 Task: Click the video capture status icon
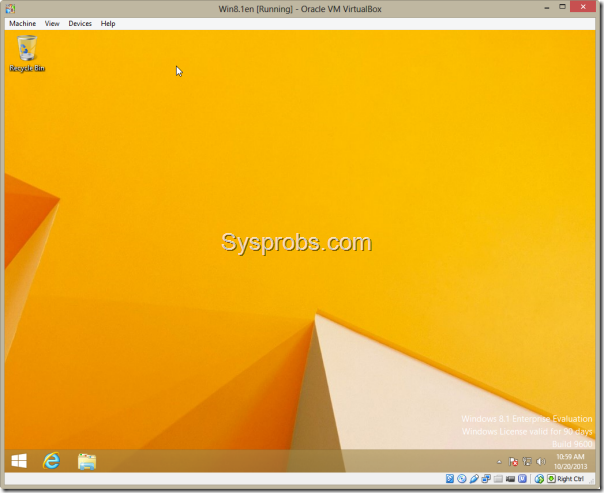(510, 479)
